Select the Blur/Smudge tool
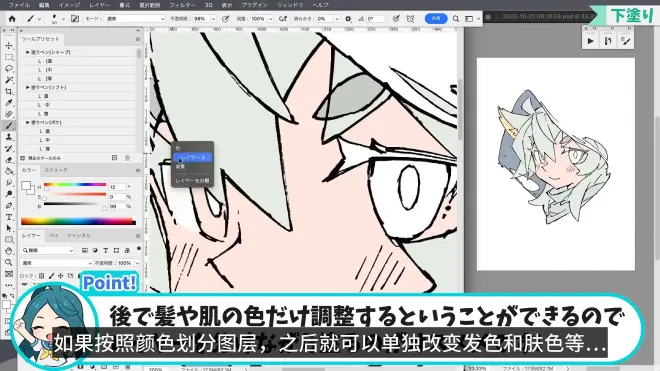 pos(9,183)
